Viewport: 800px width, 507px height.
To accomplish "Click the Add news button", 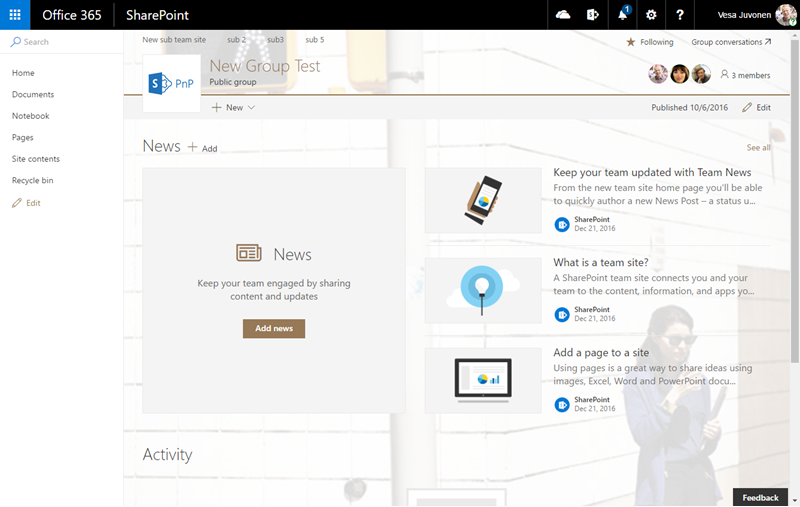I will pyautogui.click(x=274, y=328).
